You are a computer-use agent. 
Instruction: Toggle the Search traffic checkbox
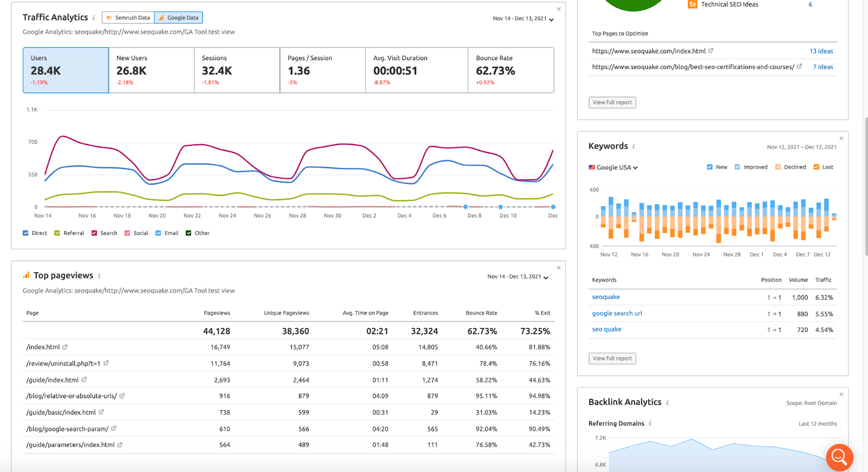[x=94, y=233]
